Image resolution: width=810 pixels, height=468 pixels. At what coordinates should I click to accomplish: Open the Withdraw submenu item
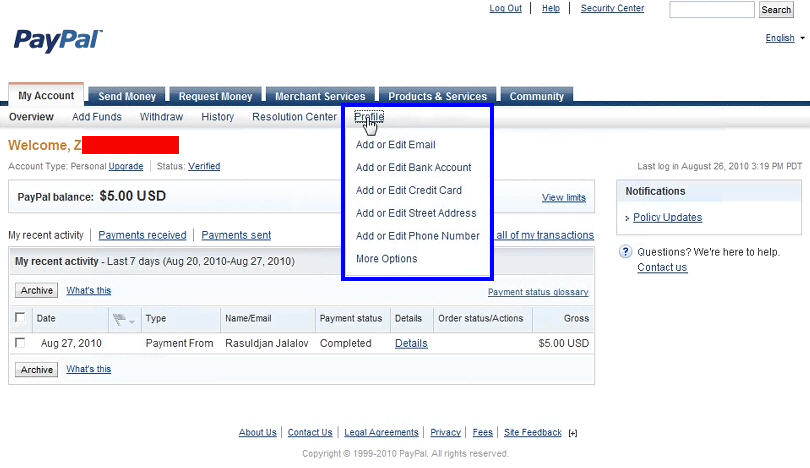(x=161, y=117)
